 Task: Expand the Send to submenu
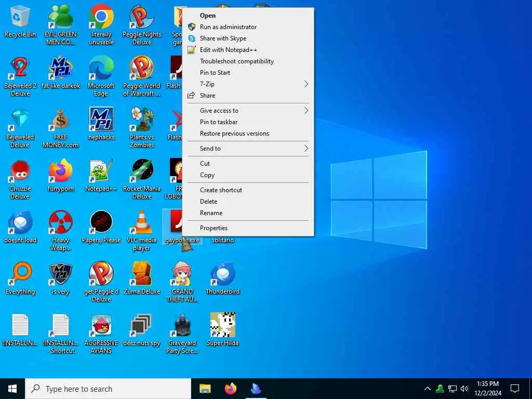pyautogui.click(x=248, y=149)
